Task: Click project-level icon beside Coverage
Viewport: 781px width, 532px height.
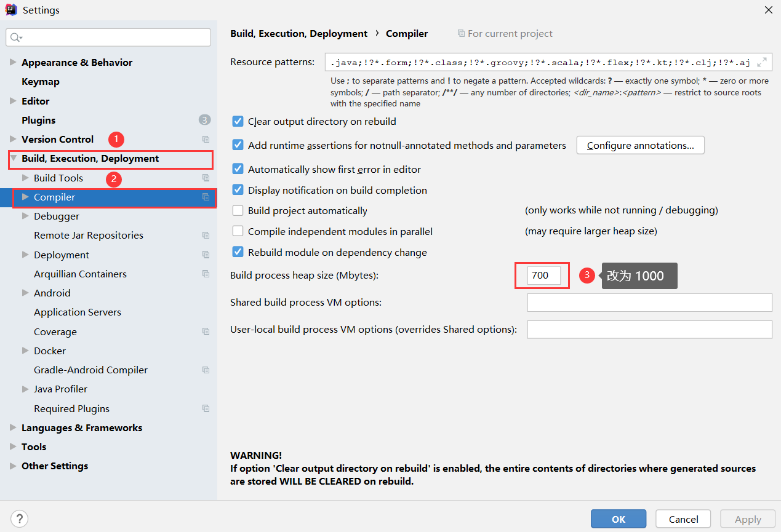Action: (206, 332)
